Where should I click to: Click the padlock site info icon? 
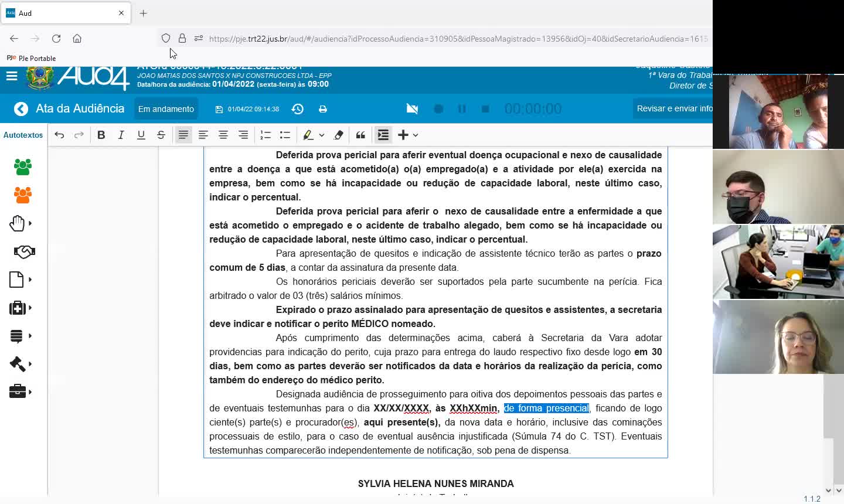click(x=182, y=39)
